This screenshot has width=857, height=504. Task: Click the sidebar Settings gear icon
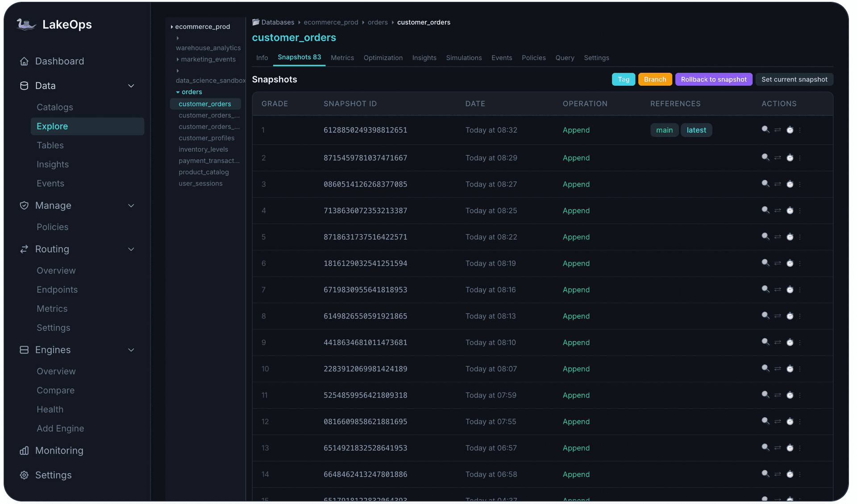(24, 475)
